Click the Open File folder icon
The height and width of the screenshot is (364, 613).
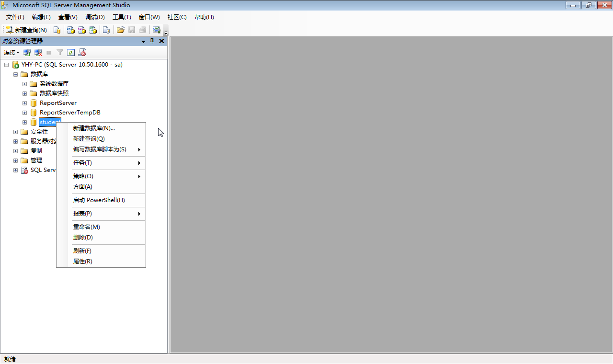121,30
